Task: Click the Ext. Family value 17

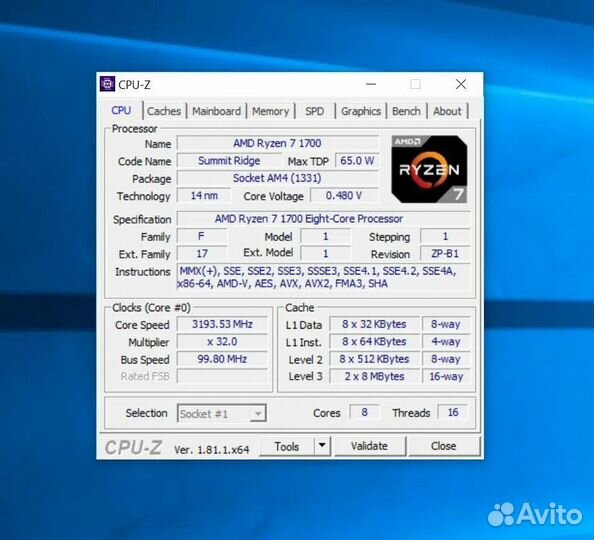Action: pyautogui.click(x=202, y=254)
